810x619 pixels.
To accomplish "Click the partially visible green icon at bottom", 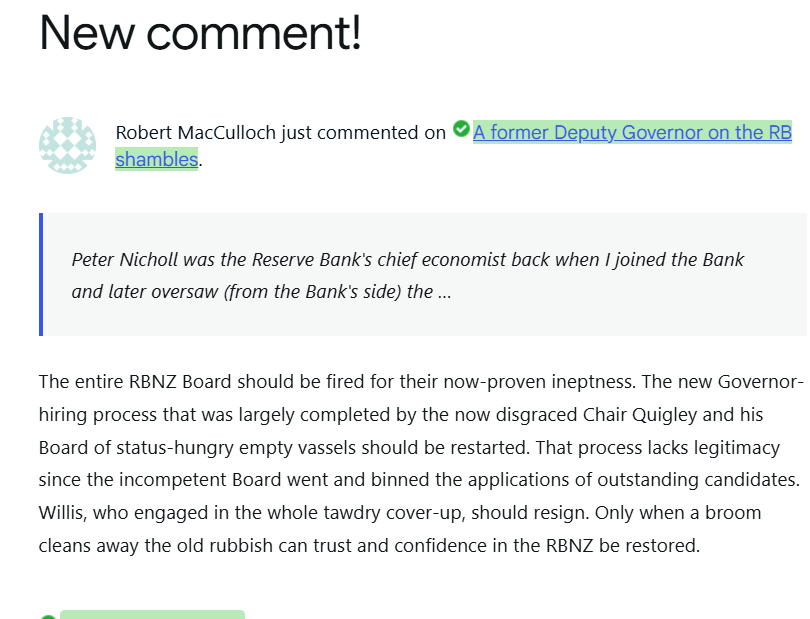I will 47,616.
